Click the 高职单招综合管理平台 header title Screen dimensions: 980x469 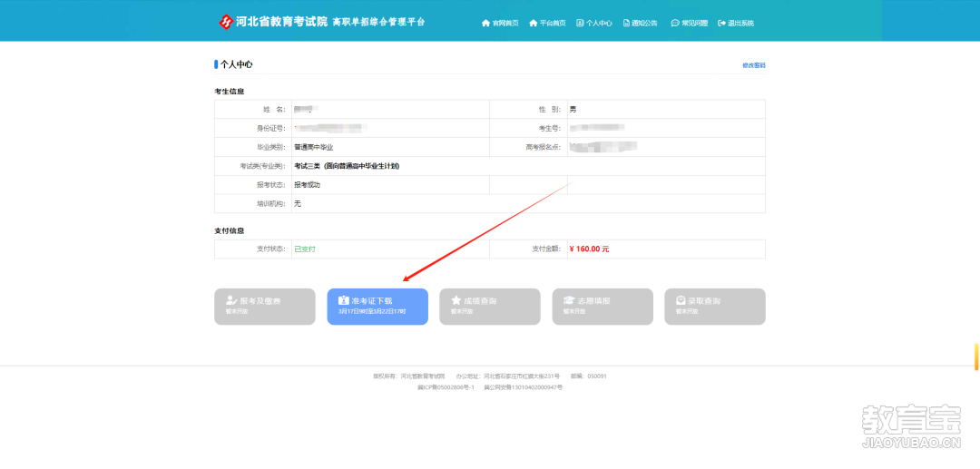tap(378, 22)
